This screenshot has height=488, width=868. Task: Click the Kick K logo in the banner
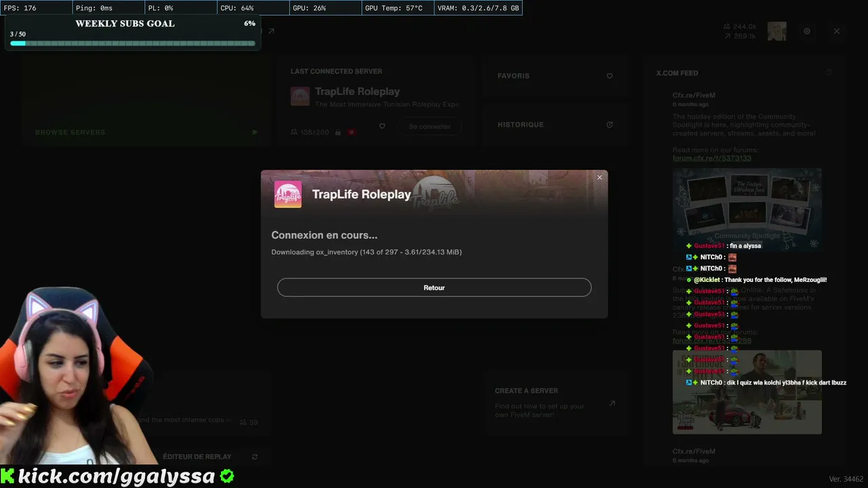7,476
